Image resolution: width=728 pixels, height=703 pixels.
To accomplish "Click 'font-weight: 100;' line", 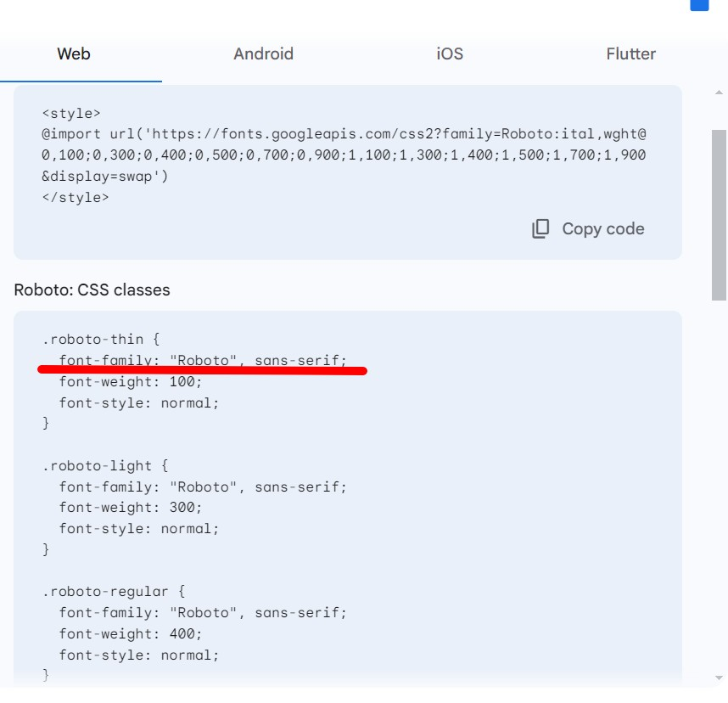I will click(131, 381).
